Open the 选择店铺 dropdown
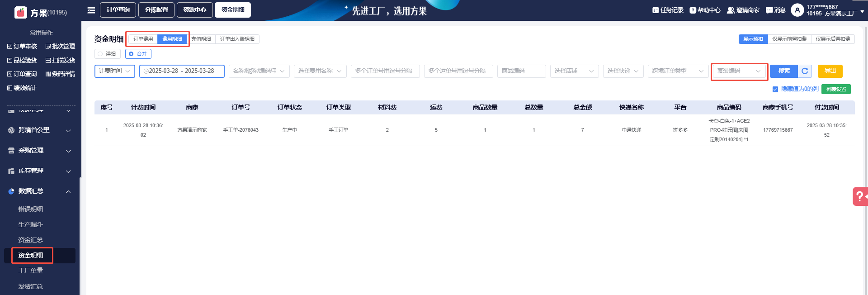 tap(575, 71)
